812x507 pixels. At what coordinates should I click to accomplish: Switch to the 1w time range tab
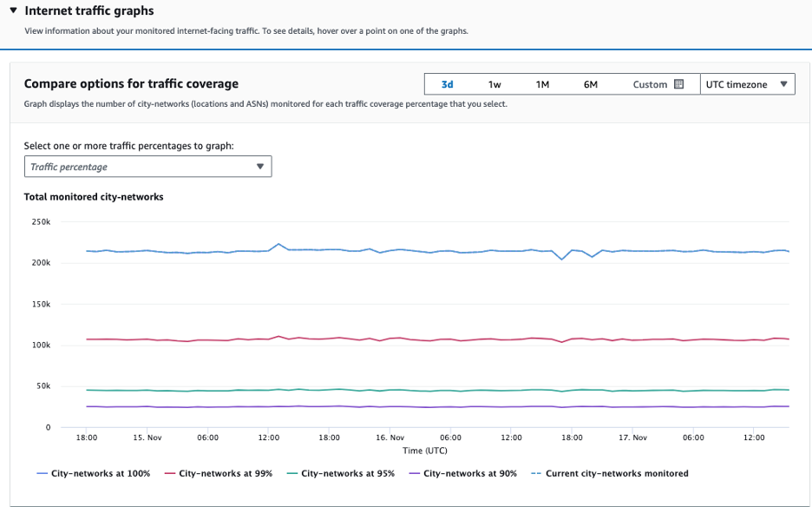[494, 83]
